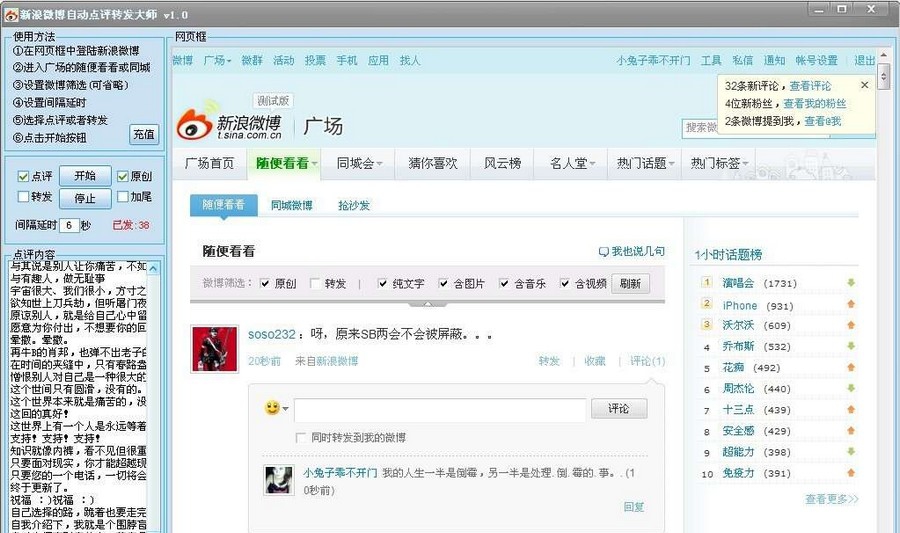Click the 充值 button
Viewport: 900px width, 533px height.
[x=144, y=134]
